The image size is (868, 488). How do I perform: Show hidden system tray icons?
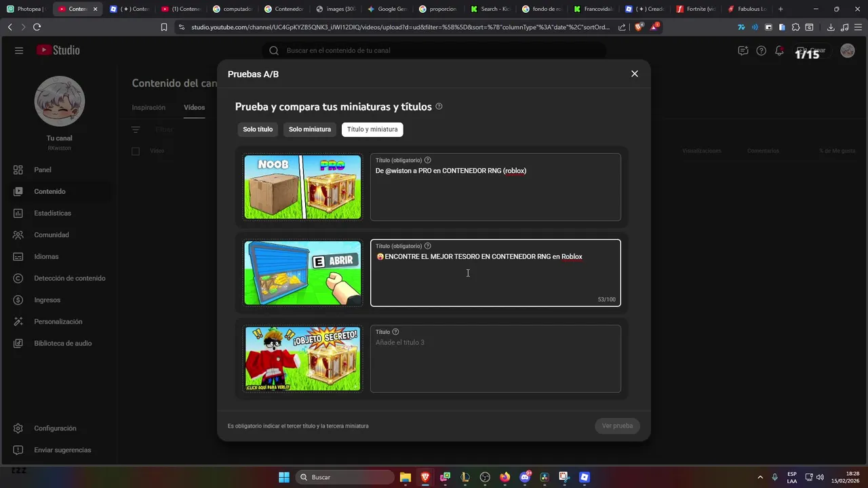(760, 477)
